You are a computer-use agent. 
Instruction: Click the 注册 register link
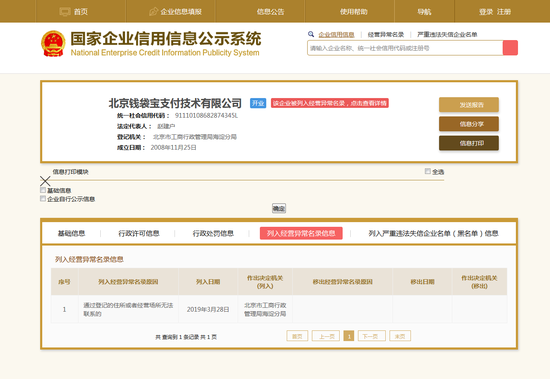[x=504, y=12]
